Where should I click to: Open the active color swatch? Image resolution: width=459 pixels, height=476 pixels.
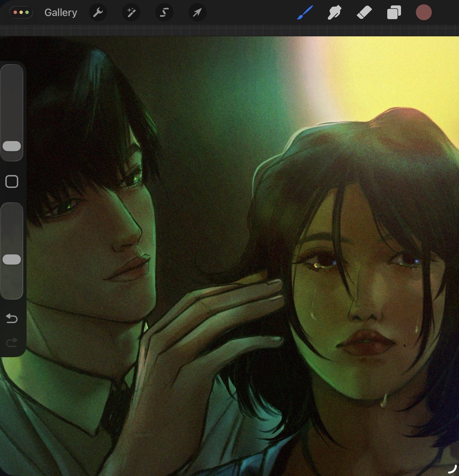[424, 13]
